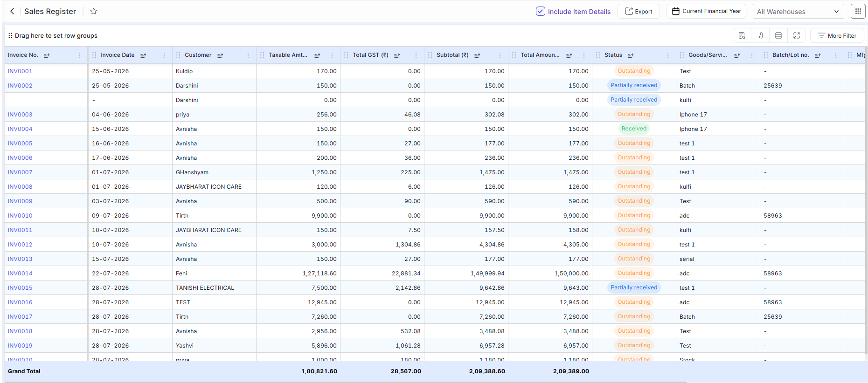Click the add column icon
The image size is (868, 383).
coord(760,35)
